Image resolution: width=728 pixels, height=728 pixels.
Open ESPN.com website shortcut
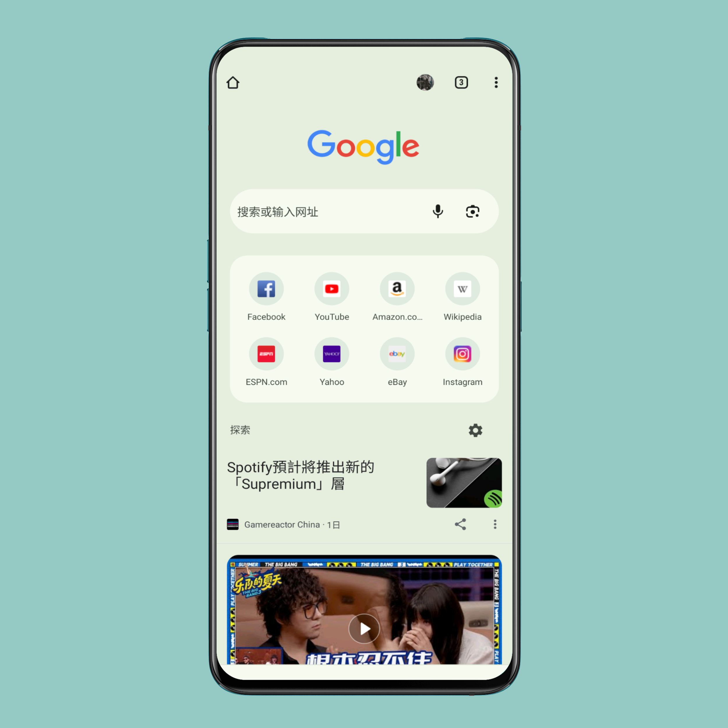click(267, 355)
